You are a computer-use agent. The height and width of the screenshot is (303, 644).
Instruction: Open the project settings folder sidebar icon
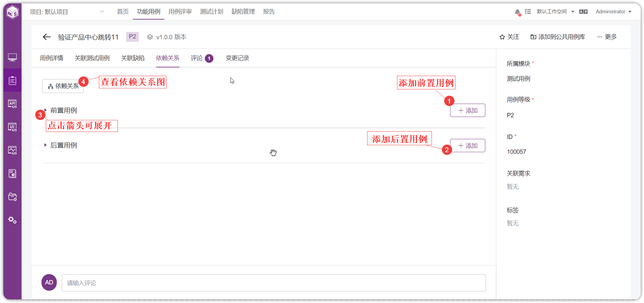point(13,197)
